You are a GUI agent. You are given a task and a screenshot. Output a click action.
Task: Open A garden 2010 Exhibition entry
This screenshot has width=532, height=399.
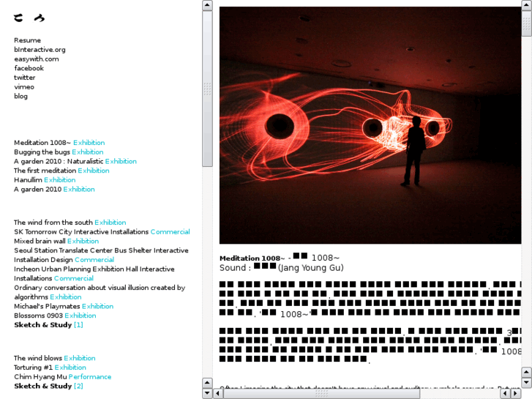tap(54, 189)
